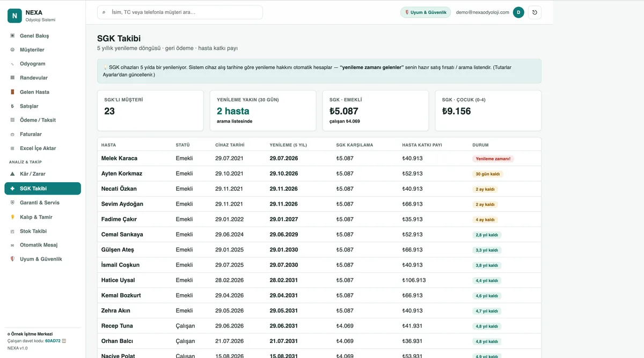Copy the employee invite code 60AD72
This screenshot has width=644, height=358.
[x=64, y=341]
